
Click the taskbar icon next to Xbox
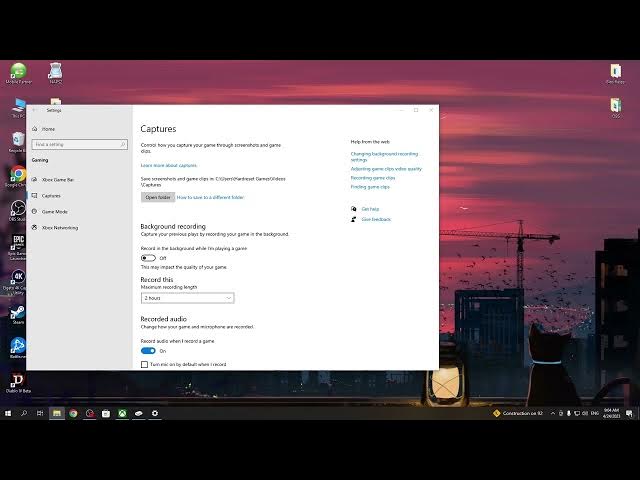pos(138,413)
